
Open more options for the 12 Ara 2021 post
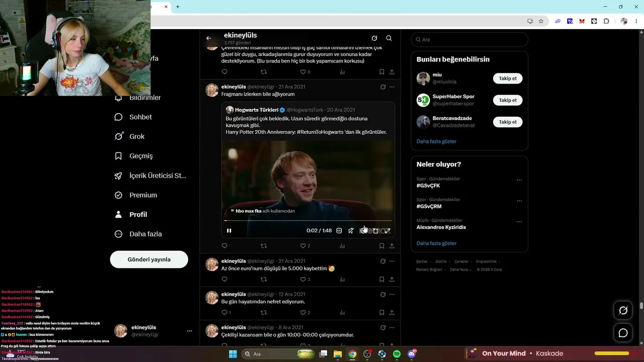pyautogui.click(x=392, y=294)
